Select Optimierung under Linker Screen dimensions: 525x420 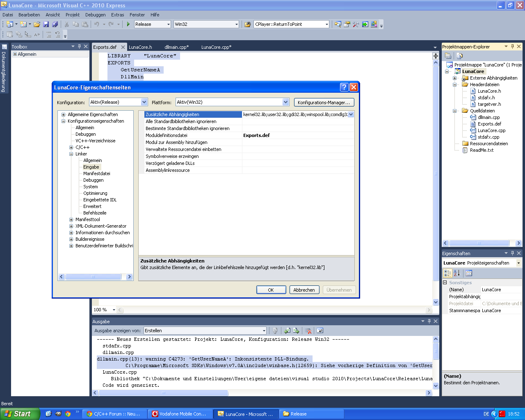click(x=95, y=193)
